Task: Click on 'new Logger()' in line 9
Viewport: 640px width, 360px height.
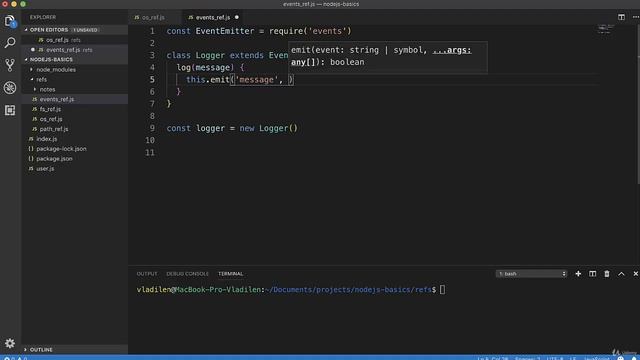Action: point(269,128)
